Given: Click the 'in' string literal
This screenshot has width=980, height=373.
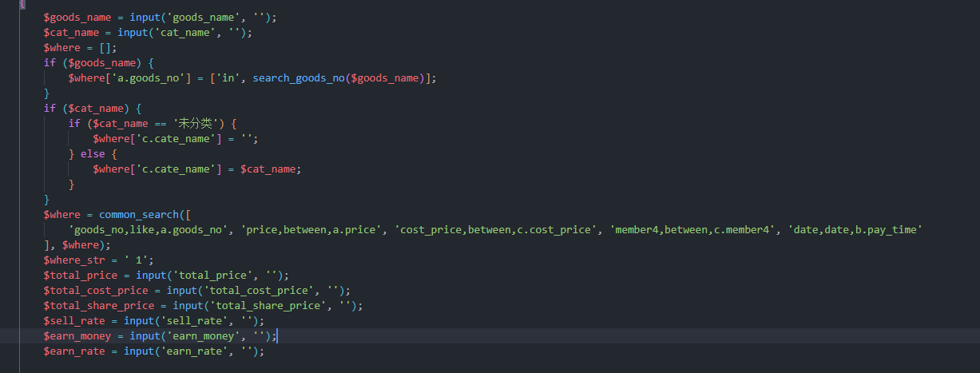Looking at the screenshot, I should [228, 78].
